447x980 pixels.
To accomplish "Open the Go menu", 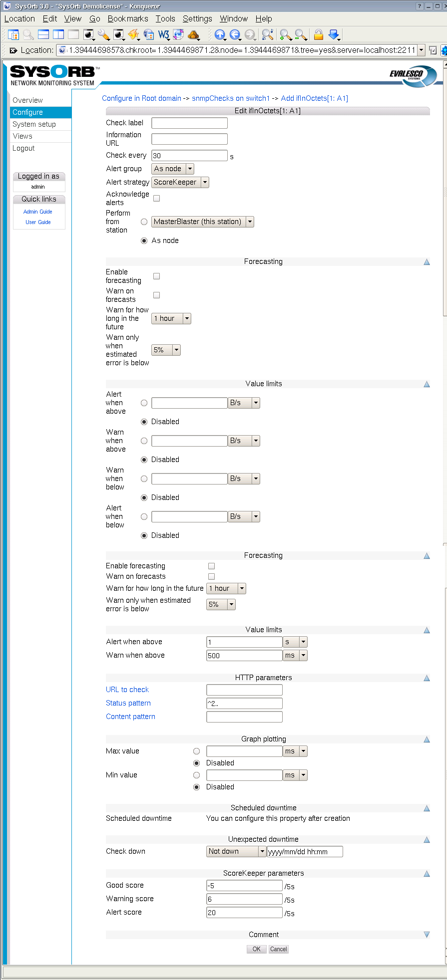I will (x=95, y=19).
